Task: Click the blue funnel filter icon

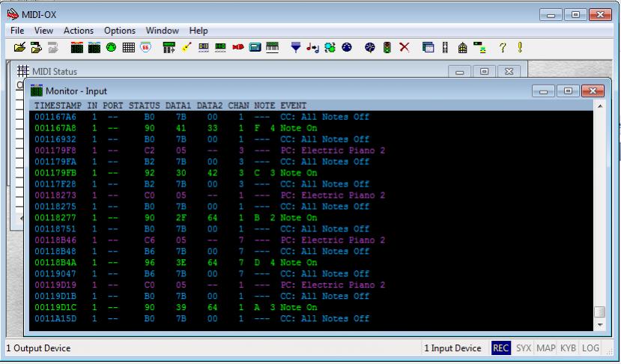Action: (x=295, y=47)
